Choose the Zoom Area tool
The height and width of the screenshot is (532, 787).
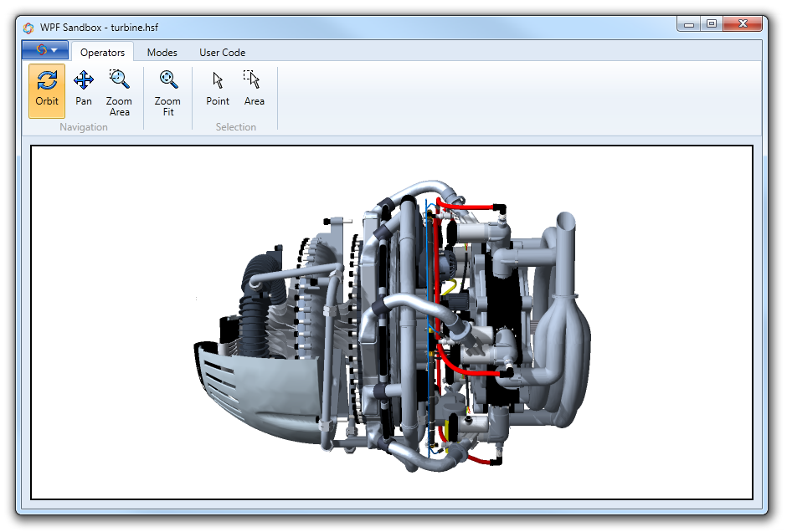pyautogui.click(x=119, y=92)
